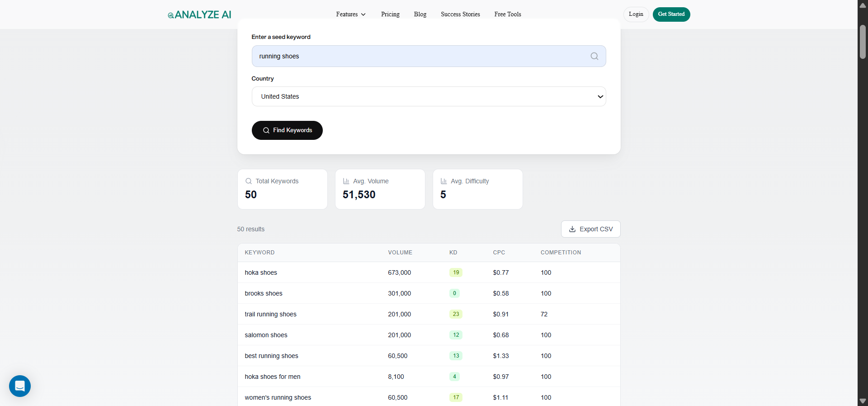This screenshot has height=406, width=868.
Task: Select the 'hoka shoes for men' keyword
Action: coord(273,377)
